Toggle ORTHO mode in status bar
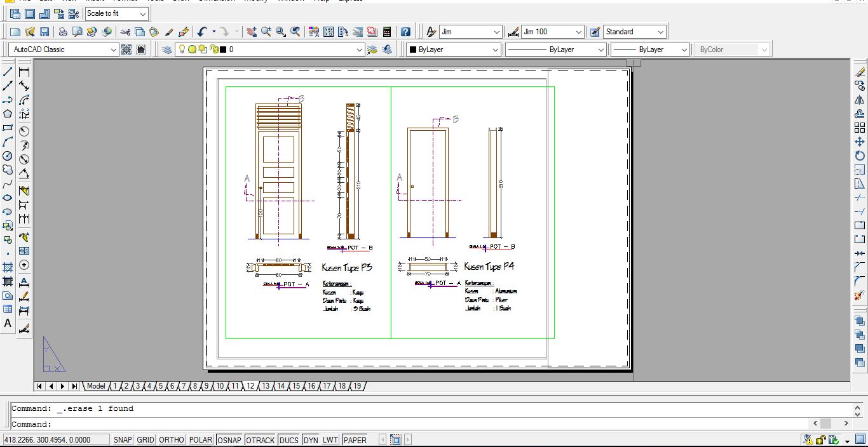868x447 pixels. (x=171, y=440)
